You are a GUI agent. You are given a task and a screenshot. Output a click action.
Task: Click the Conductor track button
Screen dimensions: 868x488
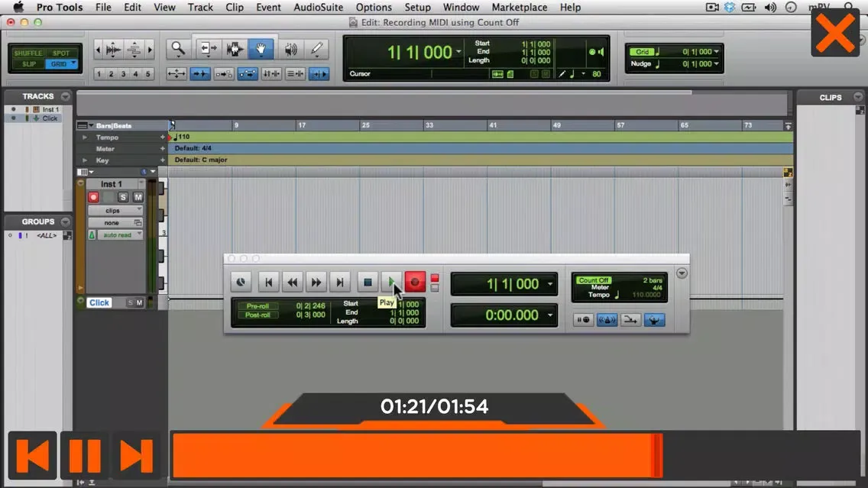tap(654, 320)
